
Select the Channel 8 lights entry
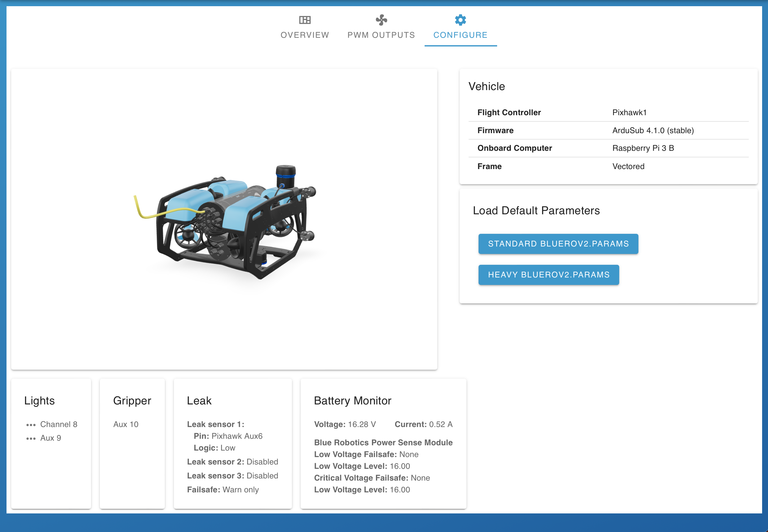[59, 424]
